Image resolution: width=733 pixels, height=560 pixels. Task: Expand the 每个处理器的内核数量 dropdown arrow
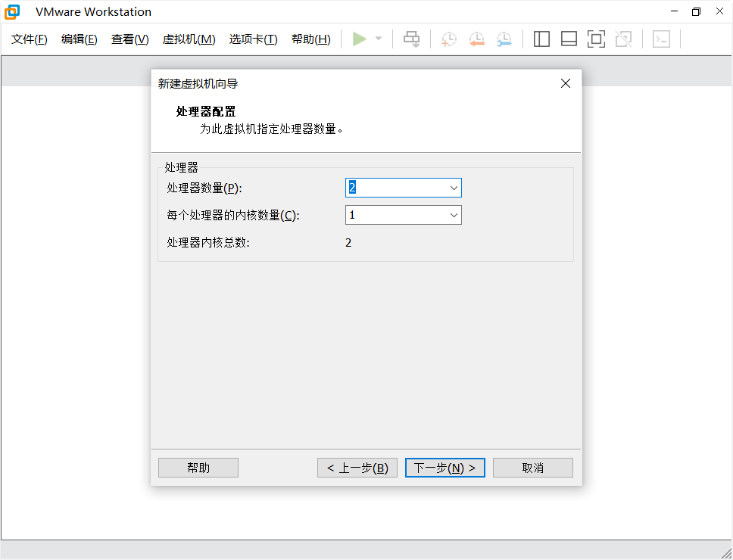point(454,216)
